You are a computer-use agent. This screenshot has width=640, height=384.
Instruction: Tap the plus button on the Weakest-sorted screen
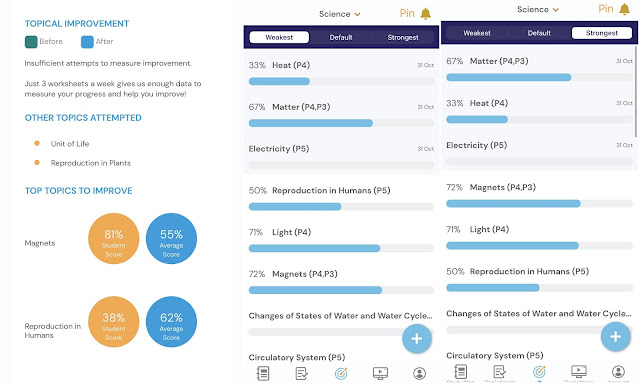(417, 338)
